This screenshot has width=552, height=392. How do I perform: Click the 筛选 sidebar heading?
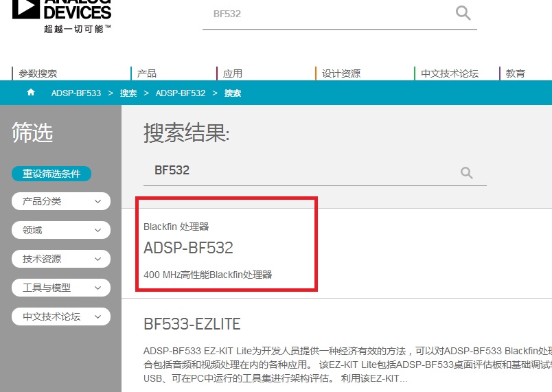point(32,132)
